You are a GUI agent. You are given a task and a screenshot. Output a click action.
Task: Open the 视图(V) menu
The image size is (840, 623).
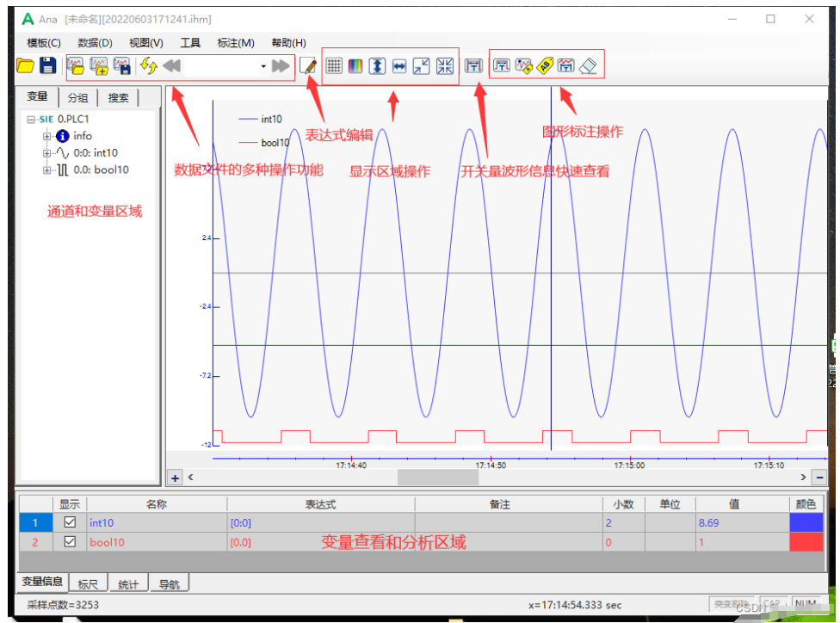tap(146, 43)
